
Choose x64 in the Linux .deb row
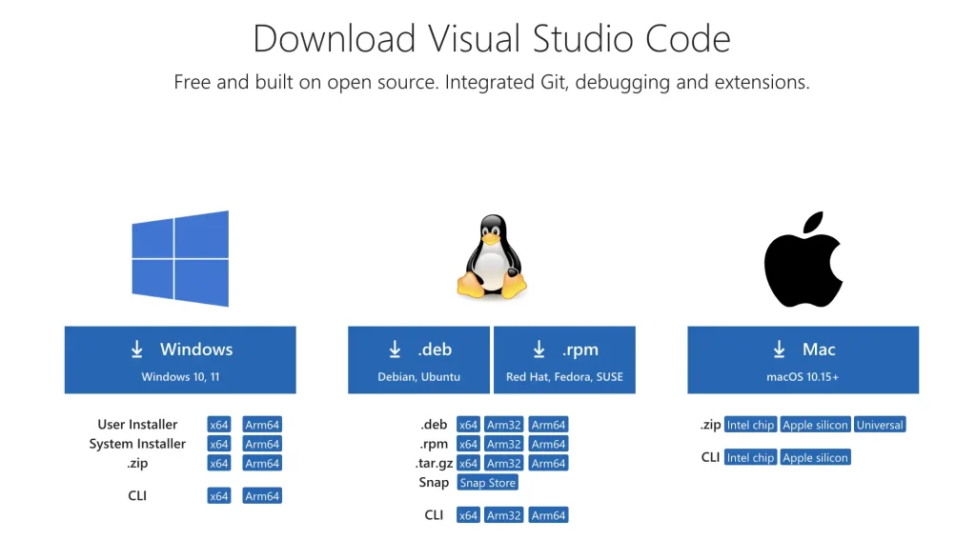(x=468, y=425)
